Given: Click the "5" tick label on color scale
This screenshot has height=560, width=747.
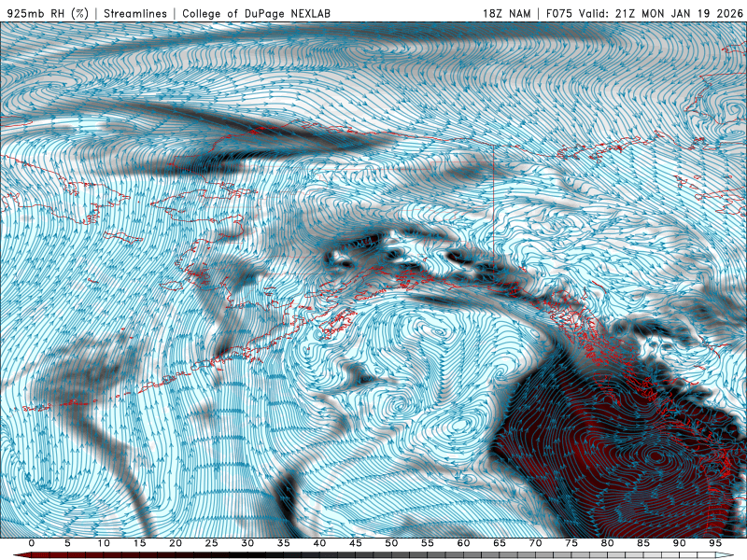Looking at the screenshot, I should 67,543.
